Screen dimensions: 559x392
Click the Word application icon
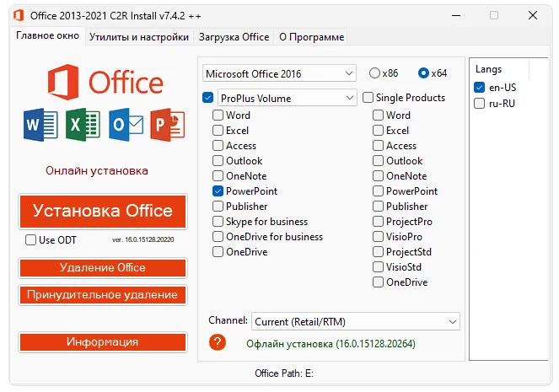click(x=40, y=125)
